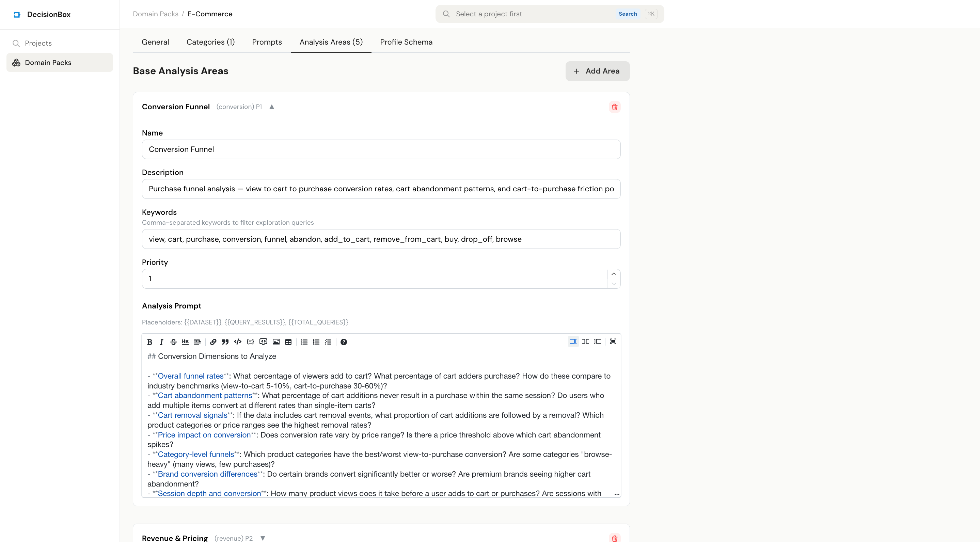Insert an image from the editor toolbar
980x542 pixels.
pos(276,342)
